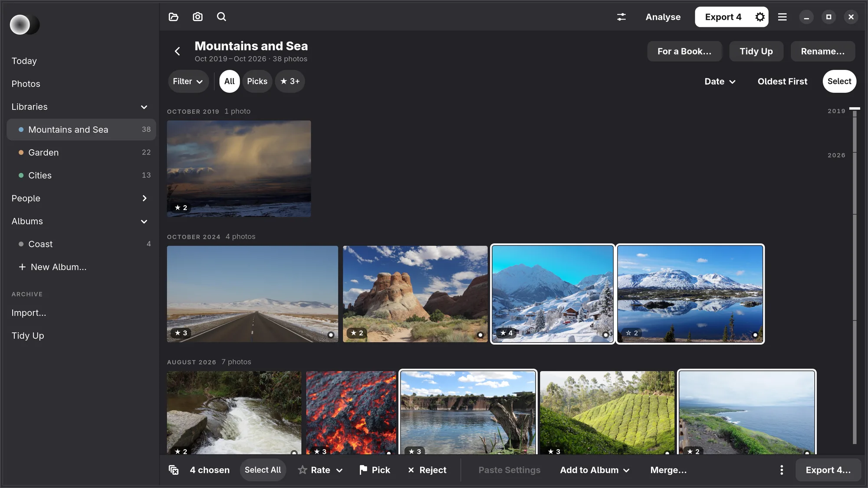Open Photos in the sidebar
Screen dimensions: 868x488
[81, 84]
